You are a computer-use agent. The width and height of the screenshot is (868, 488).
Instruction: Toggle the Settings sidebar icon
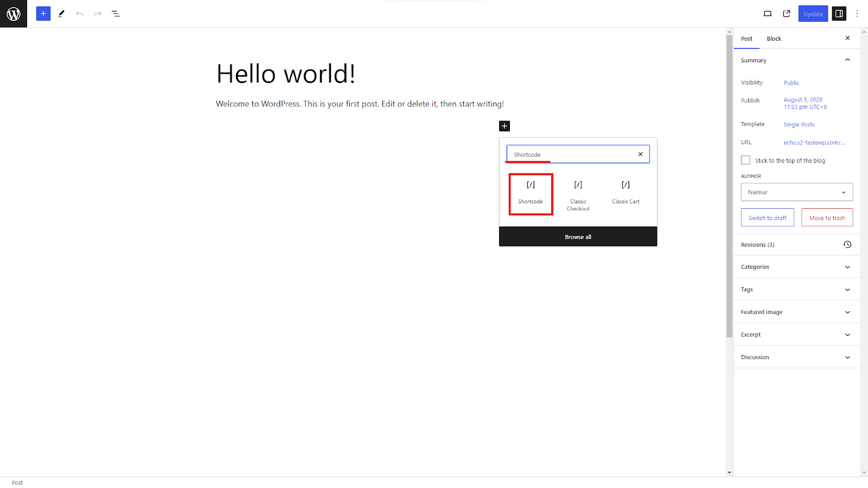click(839, 14)
